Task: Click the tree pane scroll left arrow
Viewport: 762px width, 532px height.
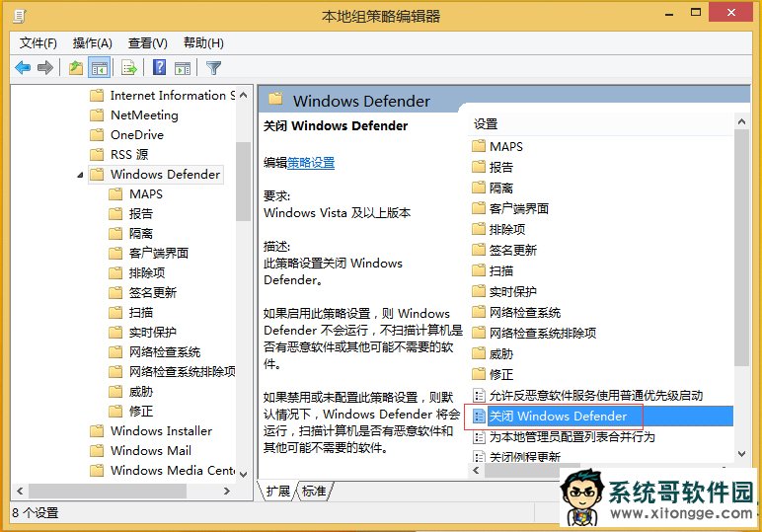Action: pos(20,492)
